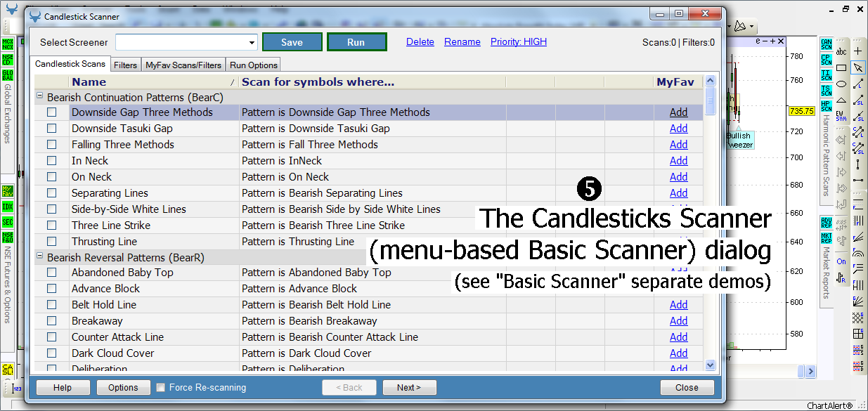Open the MCX NCX exchange icon
The image size is (868, 411).
click(8, 45)
